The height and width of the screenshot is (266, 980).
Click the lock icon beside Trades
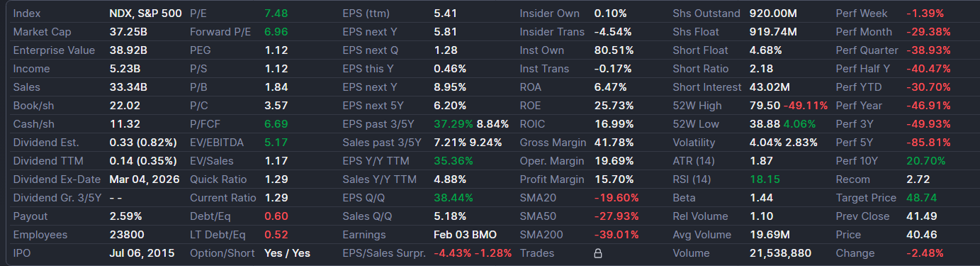(597, 253)
